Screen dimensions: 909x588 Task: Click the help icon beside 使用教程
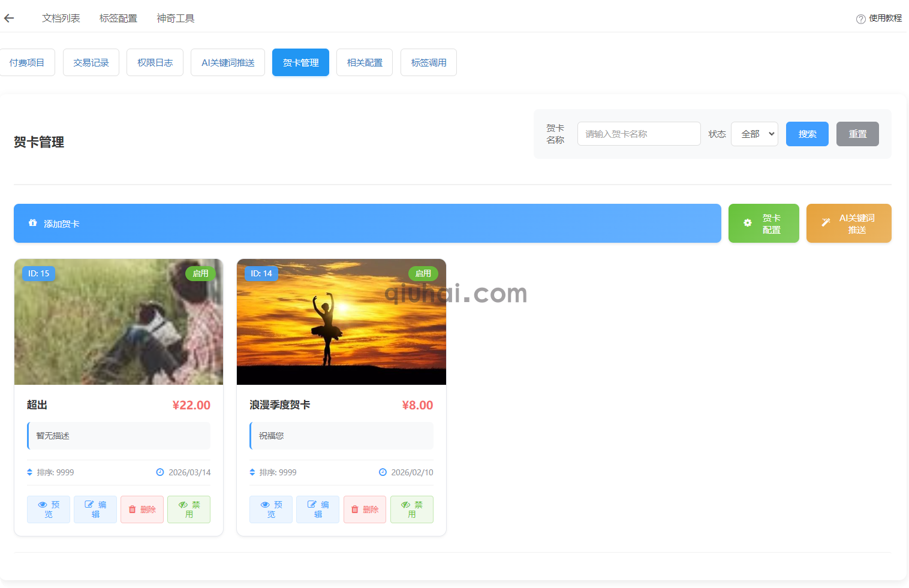click(860, 19)
